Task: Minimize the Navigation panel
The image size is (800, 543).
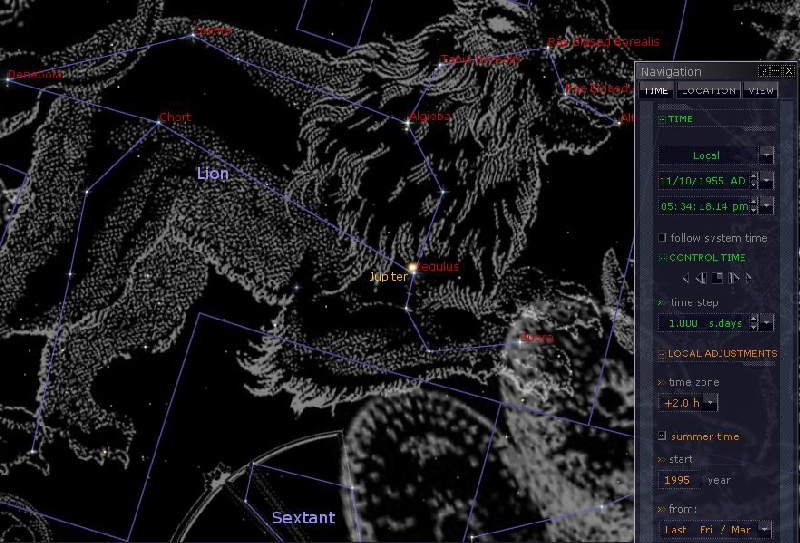Action: coord(777,71)
